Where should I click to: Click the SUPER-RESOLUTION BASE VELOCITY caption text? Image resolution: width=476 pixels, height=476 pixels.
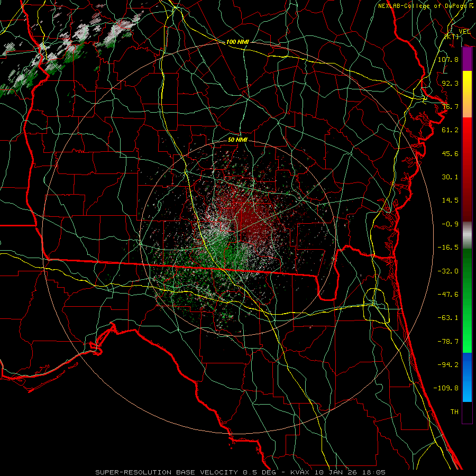click(167, 472)
